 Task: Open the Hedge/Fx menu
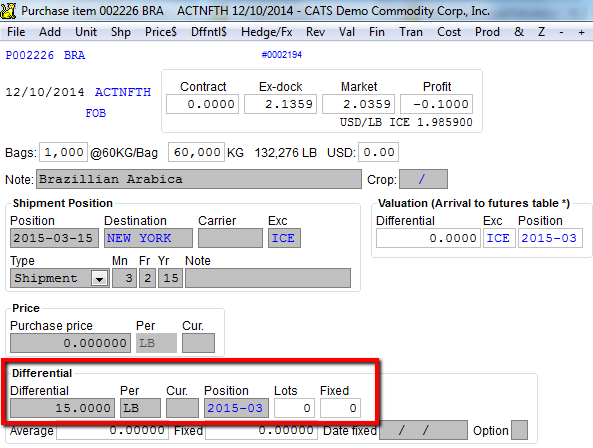coord(267,32)
